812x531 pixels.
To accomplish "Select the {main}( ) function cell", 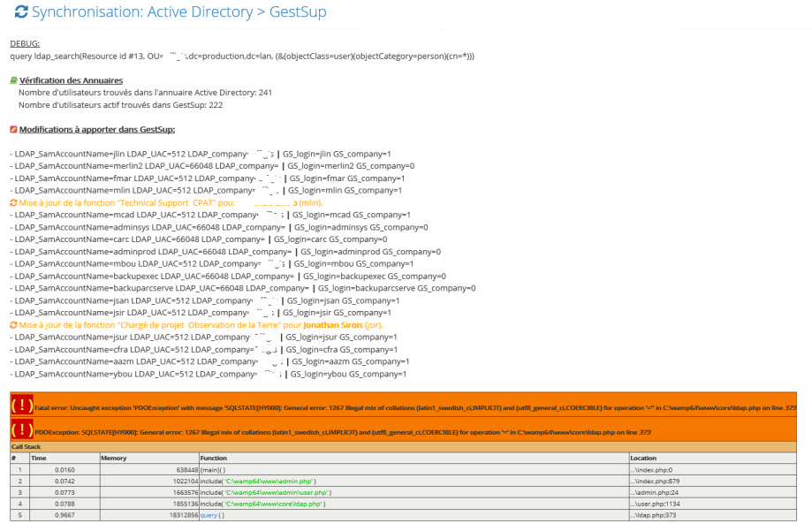I will pos(414,470).
